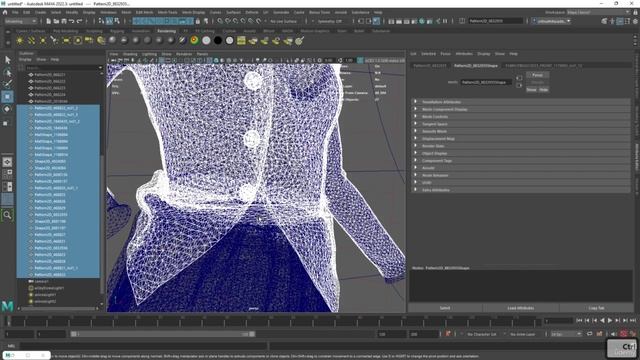Switch to four view layout

click(7, 174)
